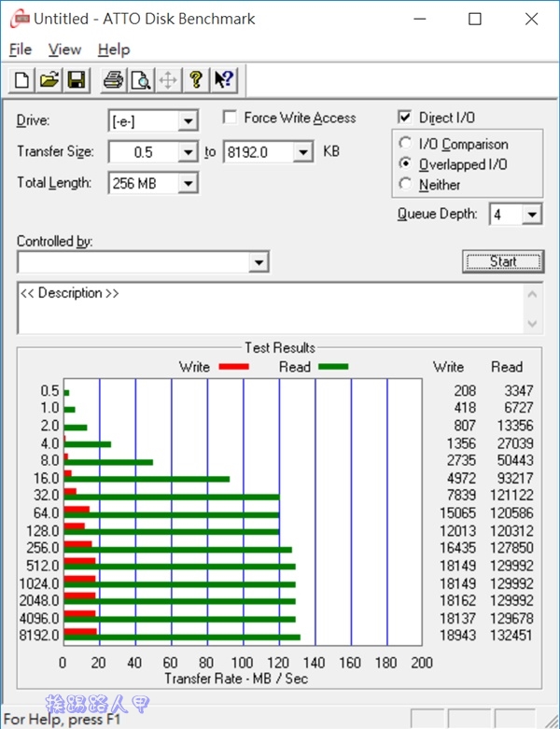Click ATTO app icon in title bar

tap(19, 19)
